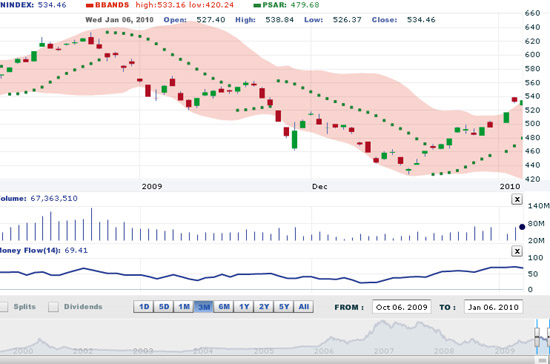Select the 5D range tab
The width and height of the screenshot is (550, 364).
164,307
